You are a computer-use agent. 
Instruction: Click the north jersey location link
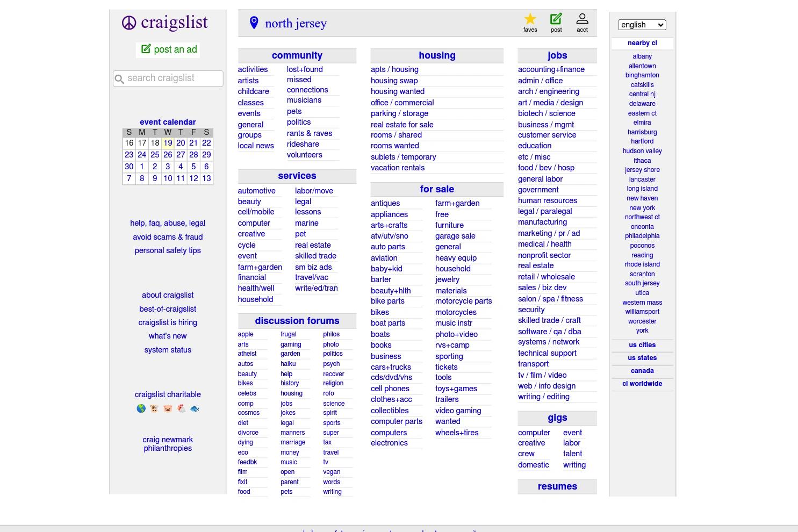[x=296, y=23]
